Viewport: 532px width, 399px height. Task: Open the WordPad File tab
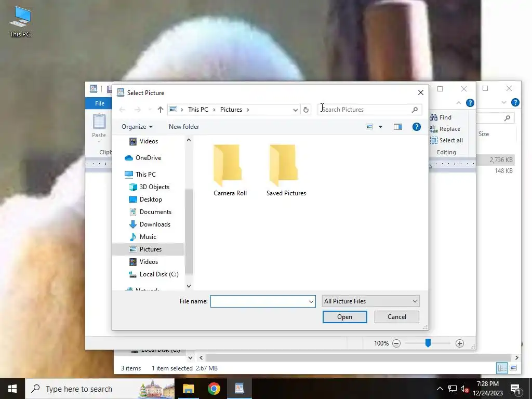pos(99,103)
